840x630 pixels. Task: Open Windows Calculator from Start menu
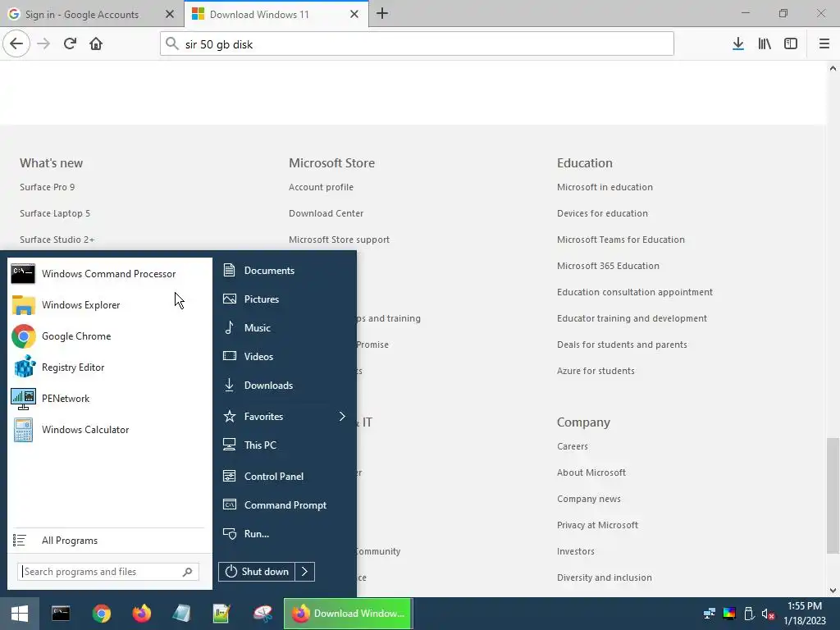point(110,430)
